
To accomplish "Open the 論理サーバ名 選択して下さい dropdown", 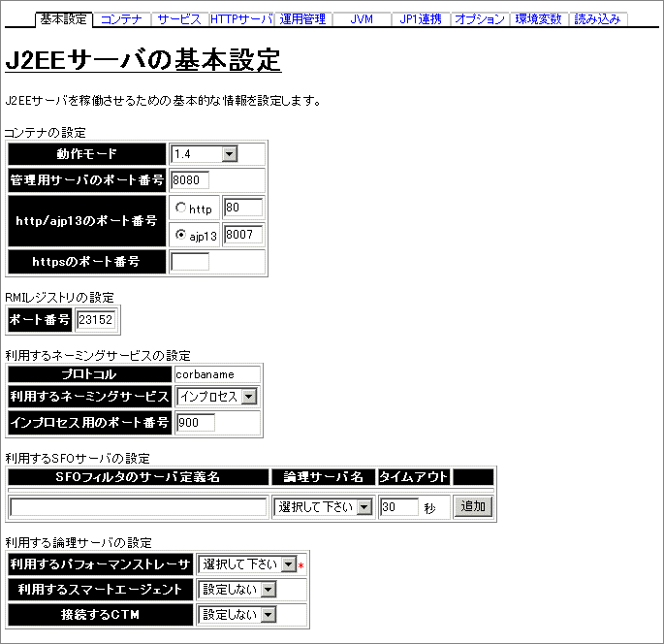I will pyautogui.click(x=324, y=507).
